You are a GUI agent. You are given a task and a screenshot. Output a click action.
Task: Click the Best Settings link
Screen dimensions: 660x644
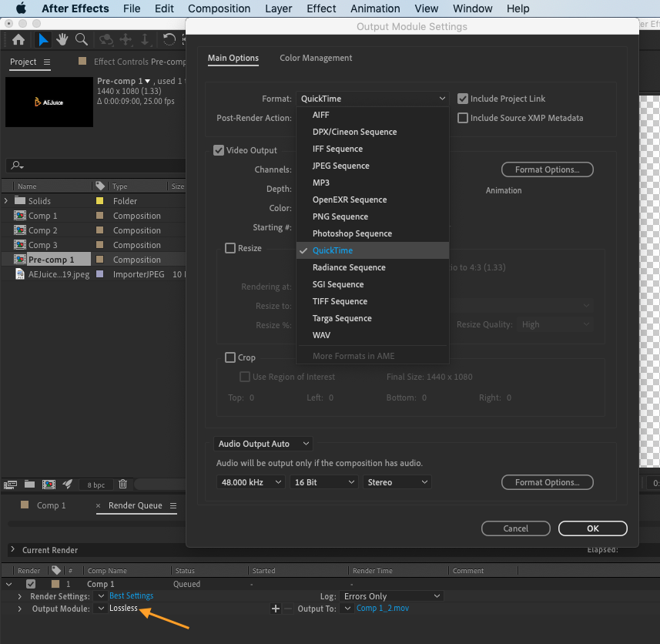[x=131, y=595]
